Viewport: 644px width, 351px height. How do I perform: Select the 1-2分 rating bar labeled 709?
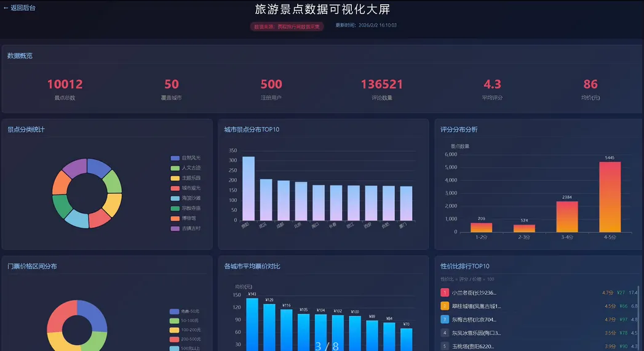pyautogui.click(x=482, y=227)
